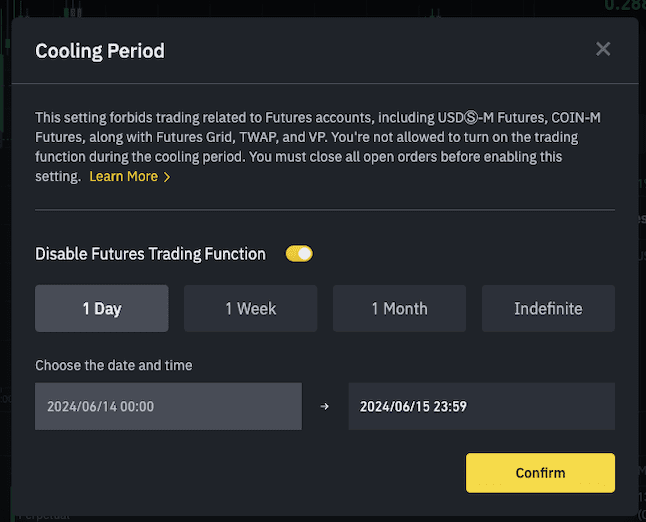Image resolution: width=646 pixels, height=522 pixels.
Task: Close the Cooling Period dialog
Action: pos(602,49)
